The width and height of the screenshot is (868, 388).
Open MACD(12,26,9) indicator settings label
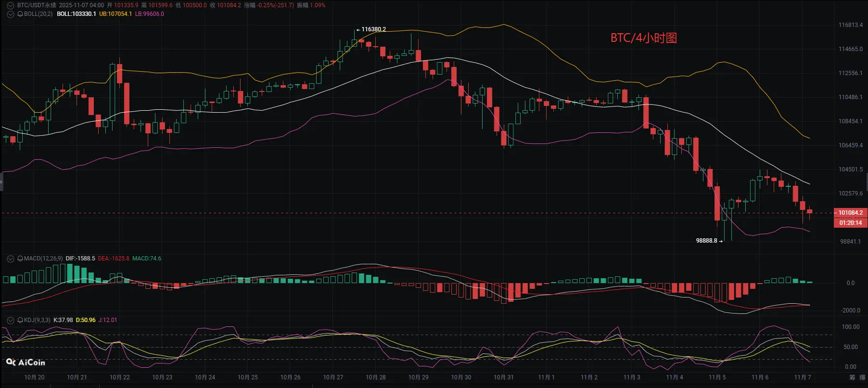pyautogui.click(x=43, y=259)
